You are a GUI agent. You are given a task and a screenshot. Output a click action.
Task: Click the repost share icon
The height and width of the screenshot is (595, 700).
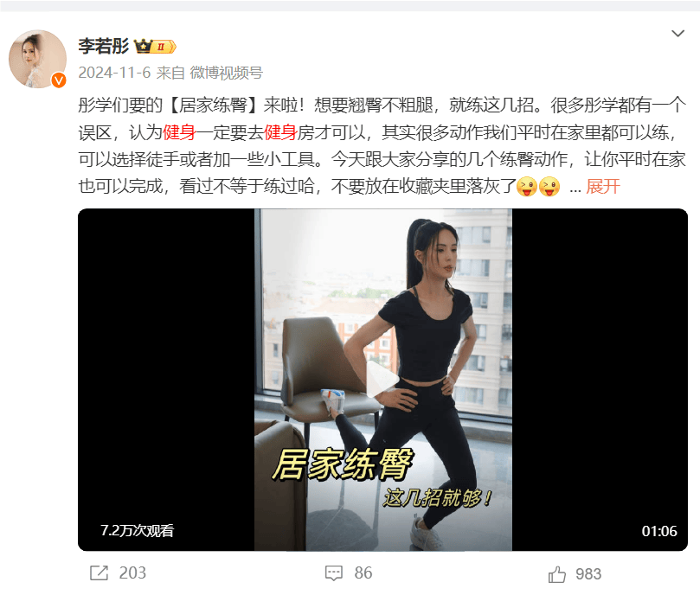(99, 573)
